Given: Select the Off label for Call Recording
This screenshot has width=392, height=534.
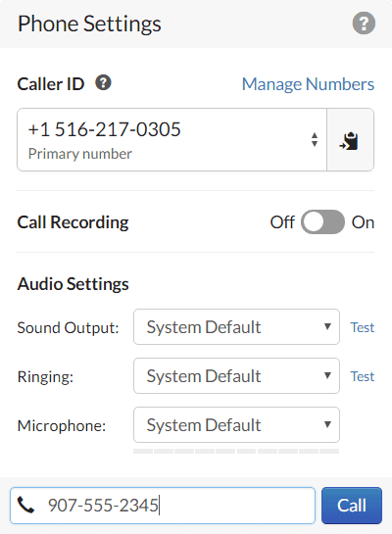Looking at the screenshot, I should [282, 222].
